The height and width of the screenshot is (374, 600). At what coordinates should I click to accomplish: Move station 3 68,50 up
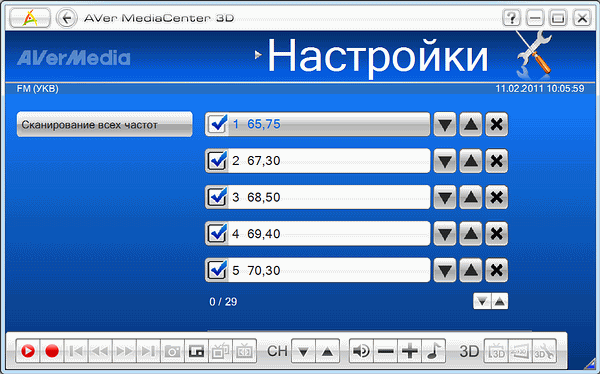tap(471, 197)
